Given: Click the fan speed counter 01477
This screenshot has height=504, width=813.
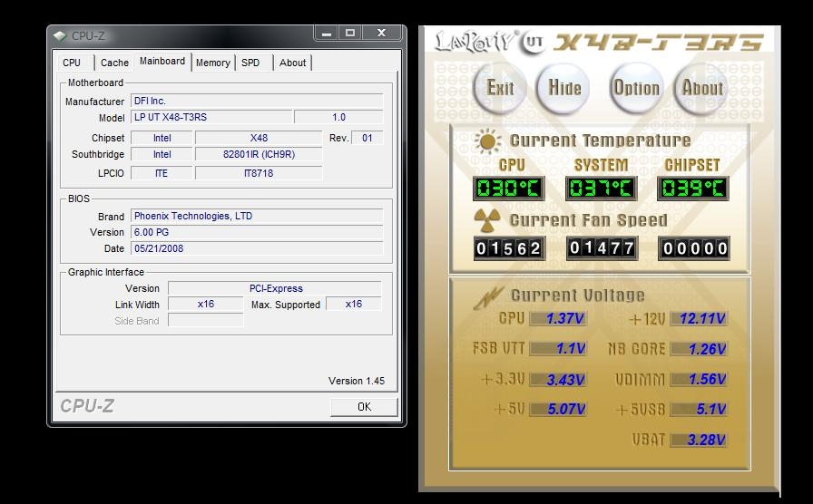Looking at the screenshot, I should click(602, 248).
